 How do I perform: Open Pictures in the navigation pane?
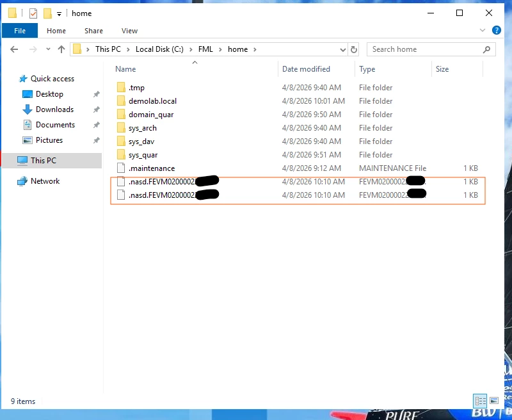click(x=49, y=140)
